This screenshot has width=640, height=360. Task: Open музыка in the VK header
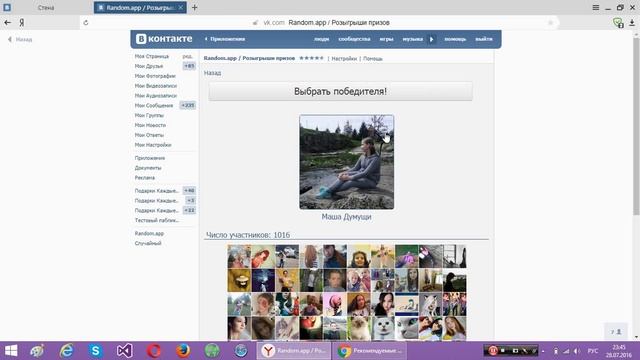tap(413, 39)
